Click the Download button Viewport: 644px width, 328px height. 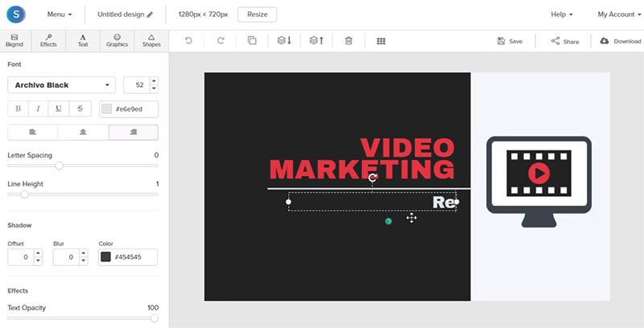click(620, 41)
